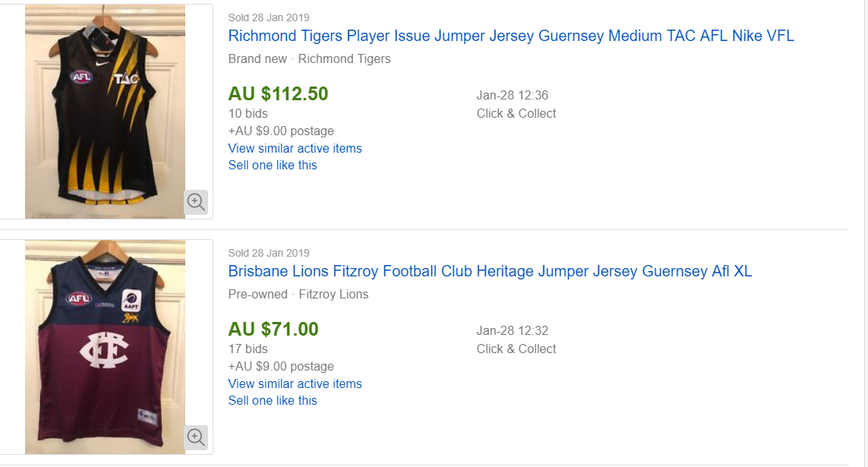Click the '17 bids' count on the Fitzroy listing

tap(248, 349)
